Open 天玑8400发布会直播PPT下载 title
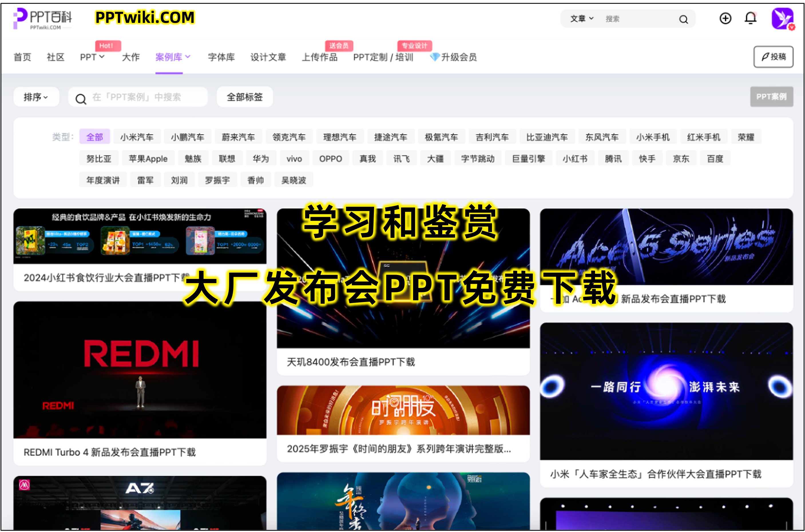The height and width of the screenshot is (532, 805). [351, 362]
